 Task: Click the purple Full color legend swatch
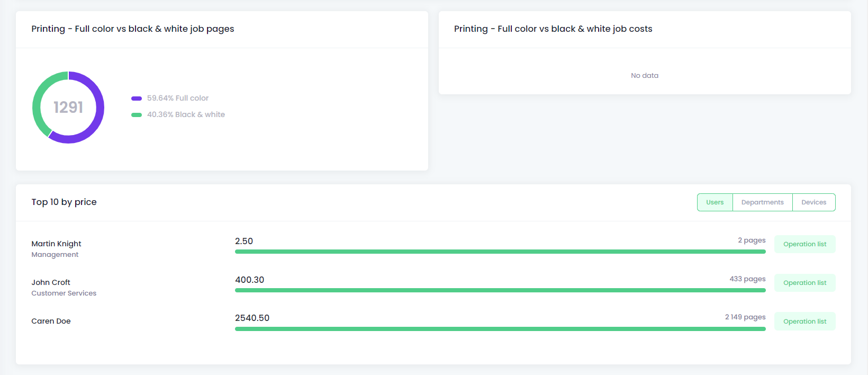click(137, 99)
